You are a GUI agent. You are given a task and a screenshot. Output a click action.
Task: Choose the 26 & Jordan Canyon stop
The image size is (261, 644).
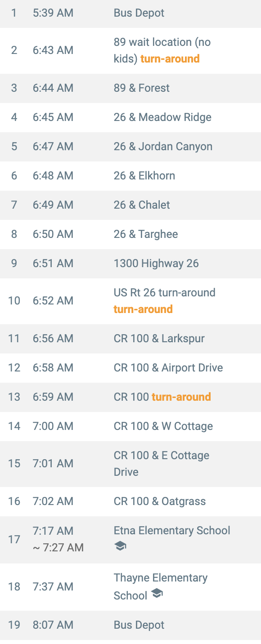pos(130,147)
